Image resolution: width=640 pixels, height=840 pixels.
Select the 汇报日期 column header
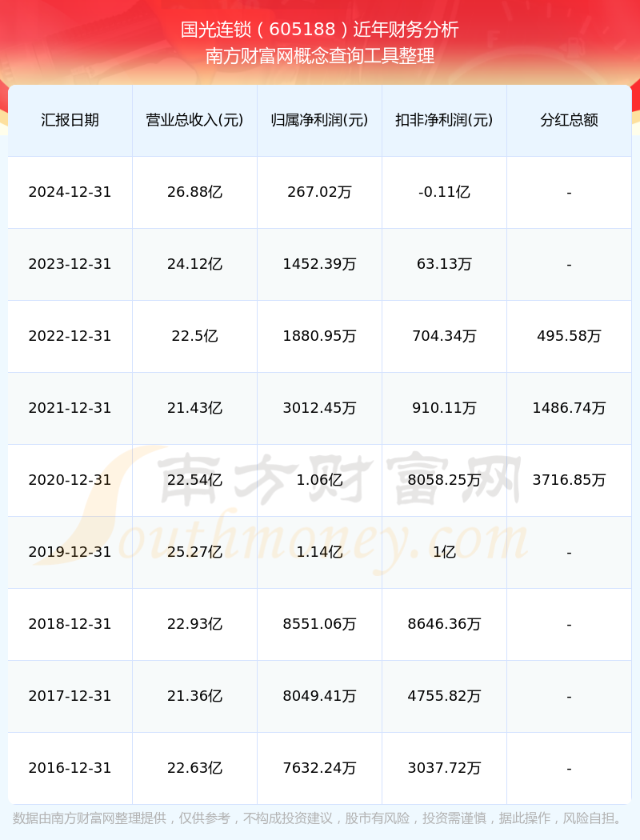70,120
